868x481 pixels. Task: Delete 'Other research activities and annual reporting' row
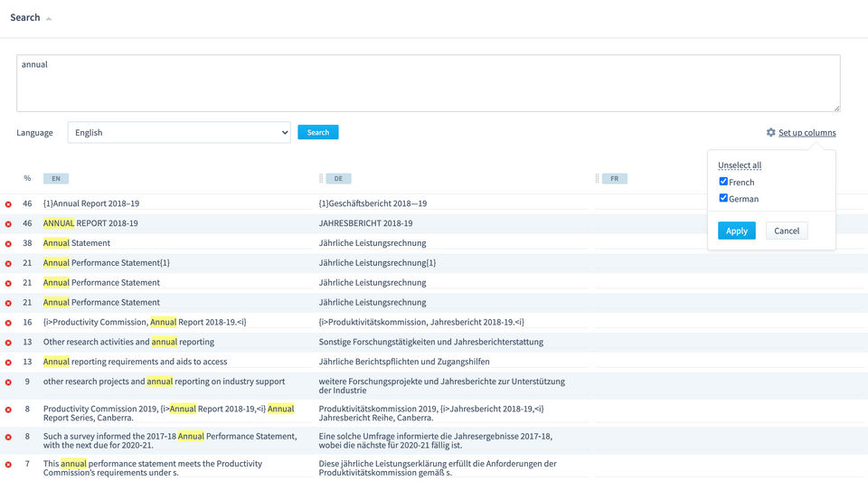(x=8, y=343)
